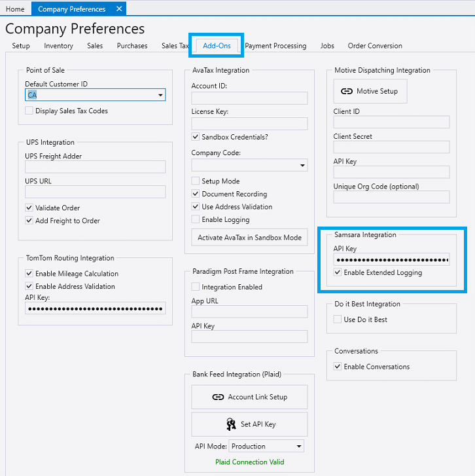Click the UPS Freight Adder field
Viewport: 475px width, 476px height.
[x=95, y=167]
